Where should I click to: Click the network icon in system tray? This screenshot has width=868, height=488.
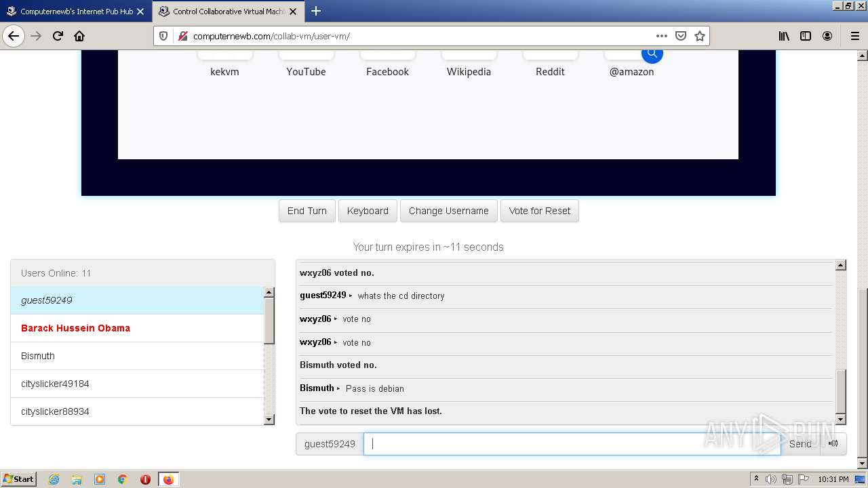pyautogui.click(x=787, y=479)
